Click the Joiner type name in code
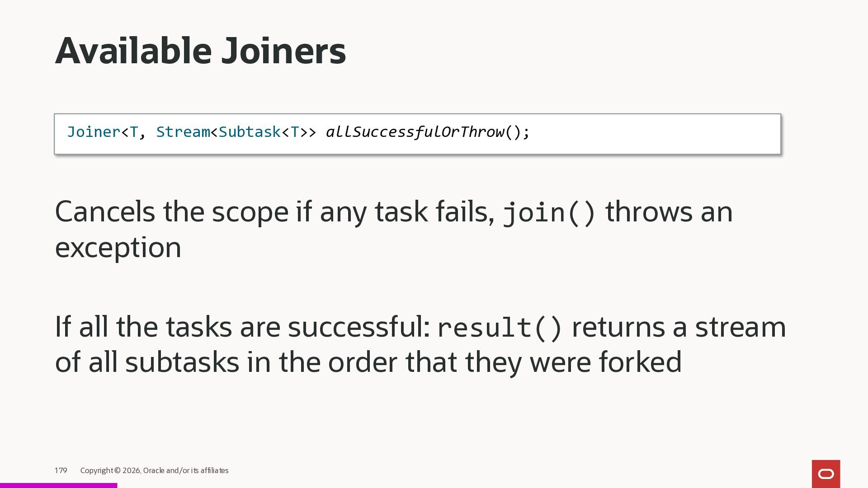The width and height of the screenshot is (868, 488). (94, 132)
